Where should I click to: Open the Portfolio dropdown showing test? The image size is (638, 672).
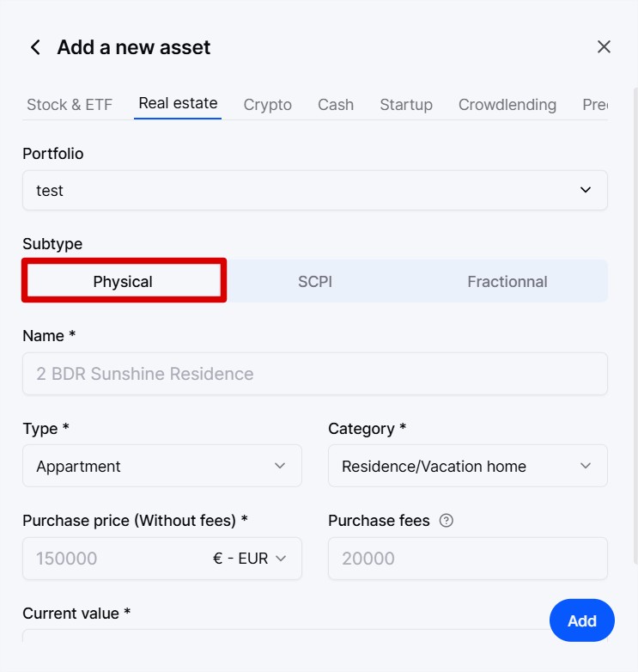[315, 190]
